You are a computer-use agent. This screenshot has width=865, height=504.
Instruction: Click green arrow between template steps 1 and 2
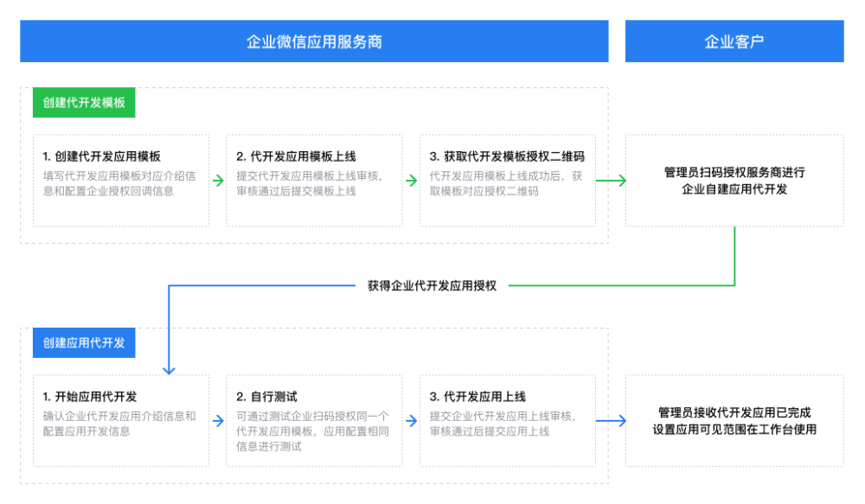[218, 181]
